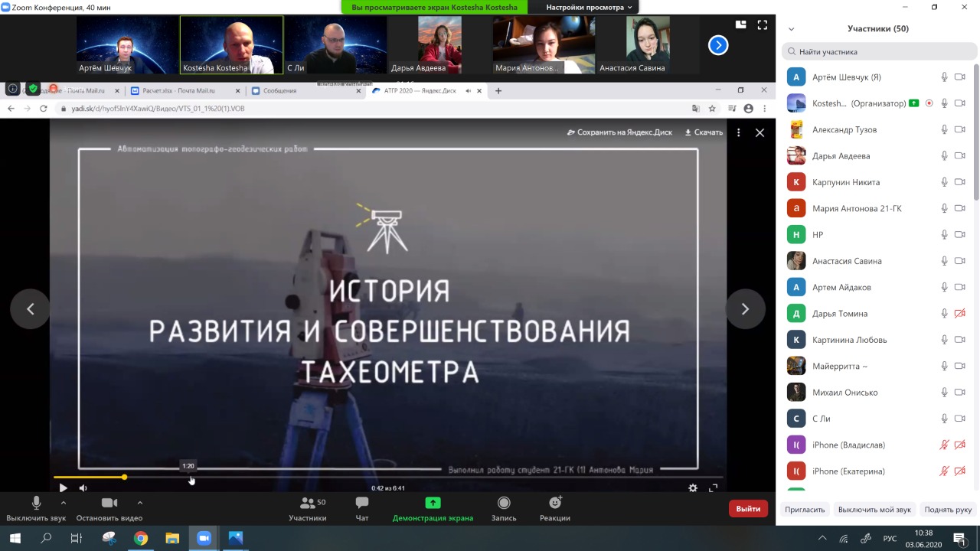Click camera-off icon for Дарья Томина
The height and width of the screenshot is (551, 980).
pos(960,314)
